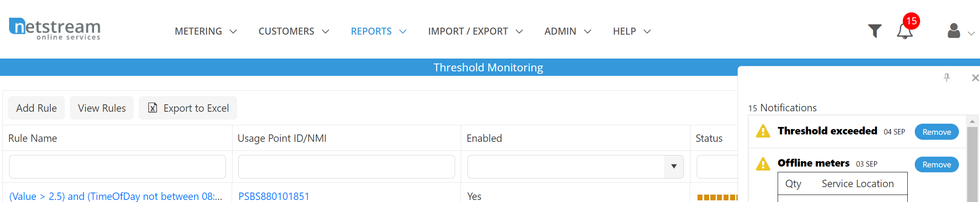Click the Offline meters warning icon

point(763,164)
